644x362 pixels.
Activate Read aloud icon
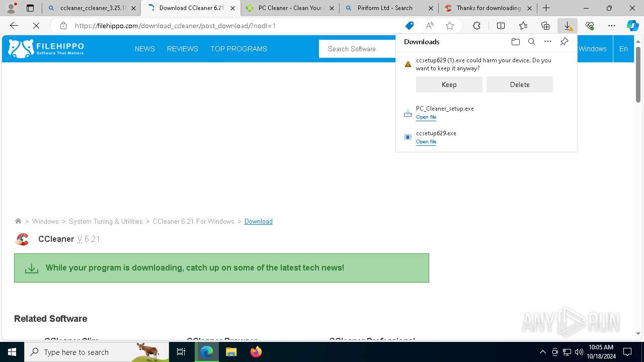430,26
